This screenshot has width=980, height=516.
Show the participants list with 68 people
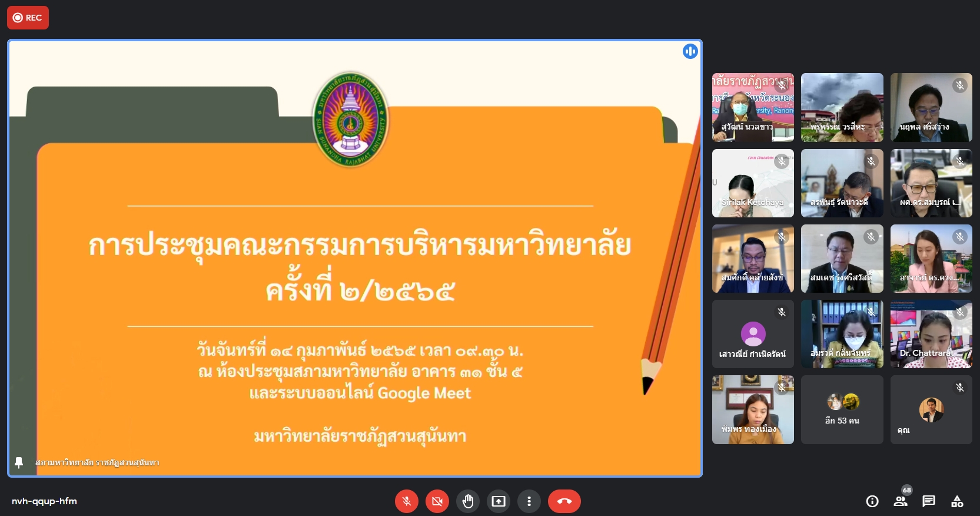(901, 501)
